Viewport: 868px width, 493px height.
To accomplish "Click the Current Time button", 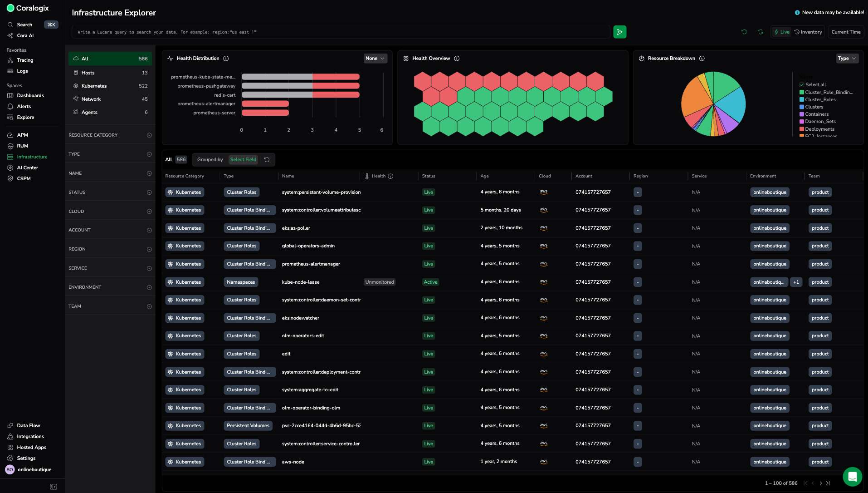I will coord(846,32).
